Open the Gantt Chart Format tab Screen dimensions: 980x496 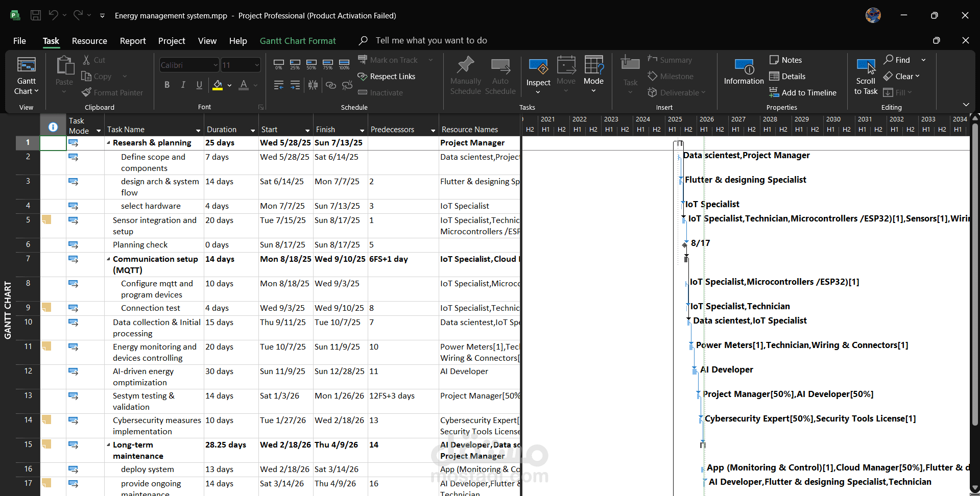click(x=298, y=41)
